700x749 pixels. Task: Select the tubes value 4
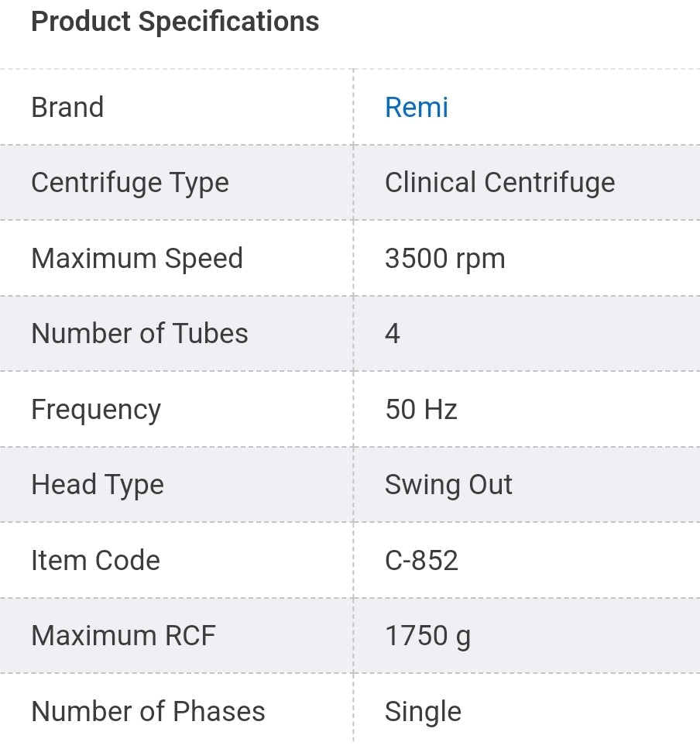click(393, 333)
